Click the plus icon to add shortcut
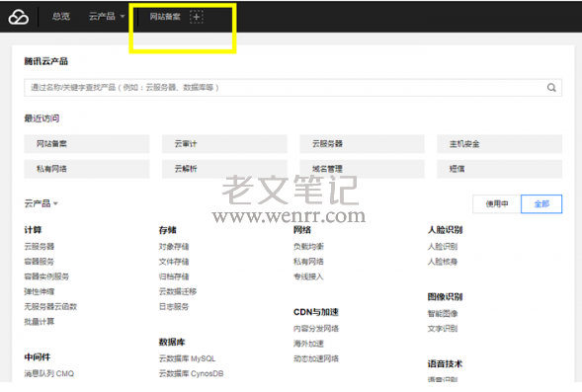 click(197, 17)
